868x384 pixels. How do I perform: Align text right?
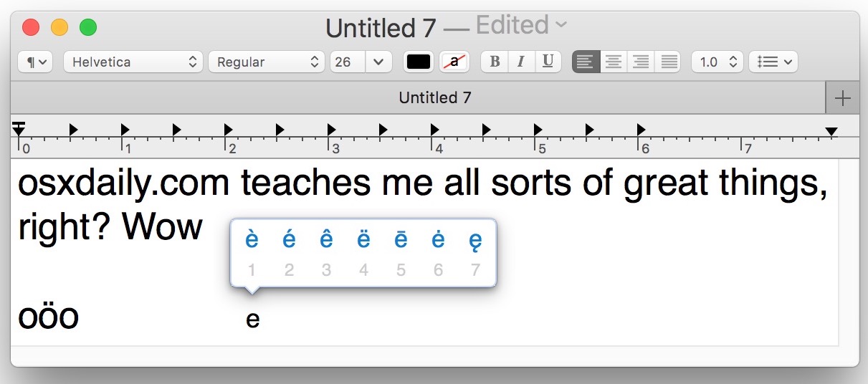[640, 62]
